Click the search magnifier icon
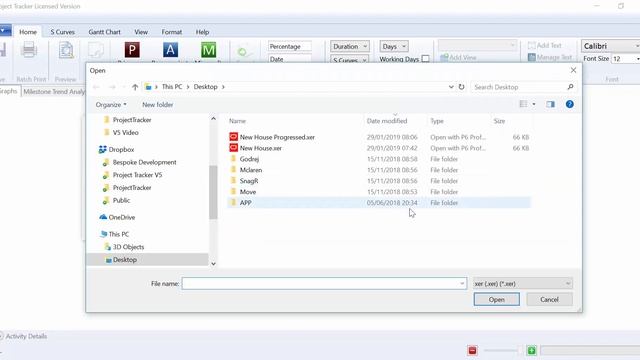640x360 pixels. [570, 87]
